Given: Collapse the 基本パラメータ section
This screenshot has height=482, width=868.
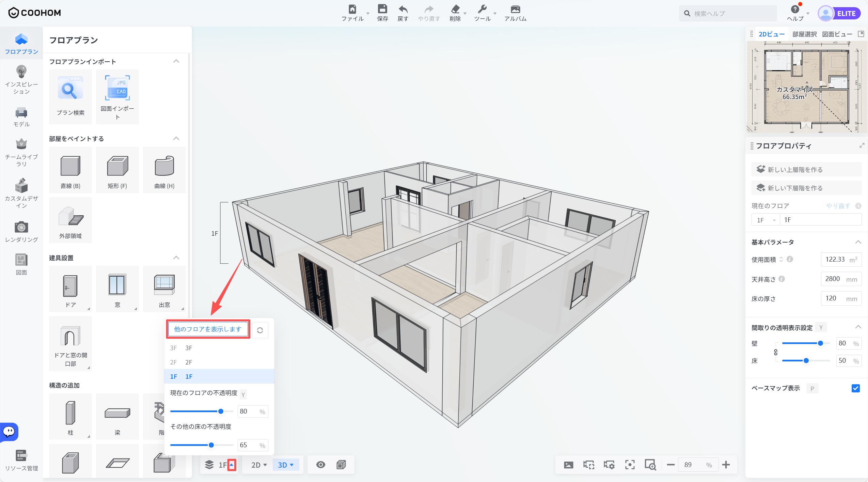Looking at the screenshot, I should [x=858, y=242].
